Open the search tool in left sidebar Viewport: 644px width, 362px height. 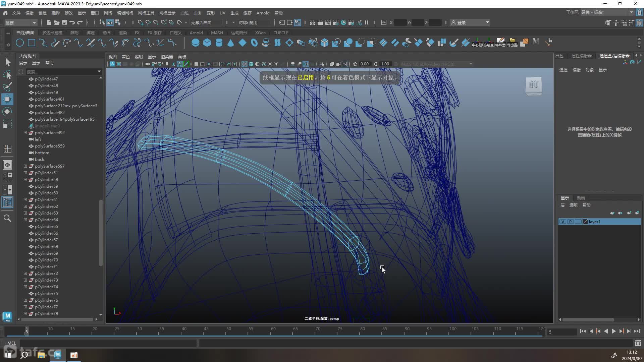tap(7, 218)
